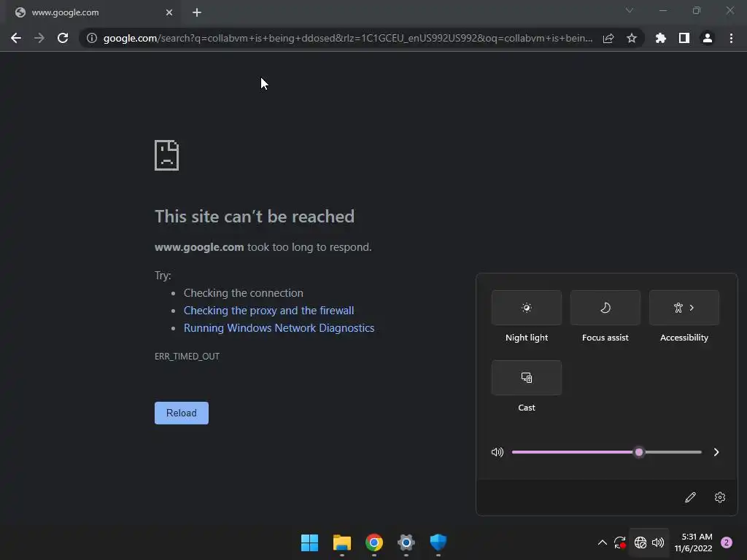
Task: Go back using the Chrome back arrow
Action: point(16,38)
